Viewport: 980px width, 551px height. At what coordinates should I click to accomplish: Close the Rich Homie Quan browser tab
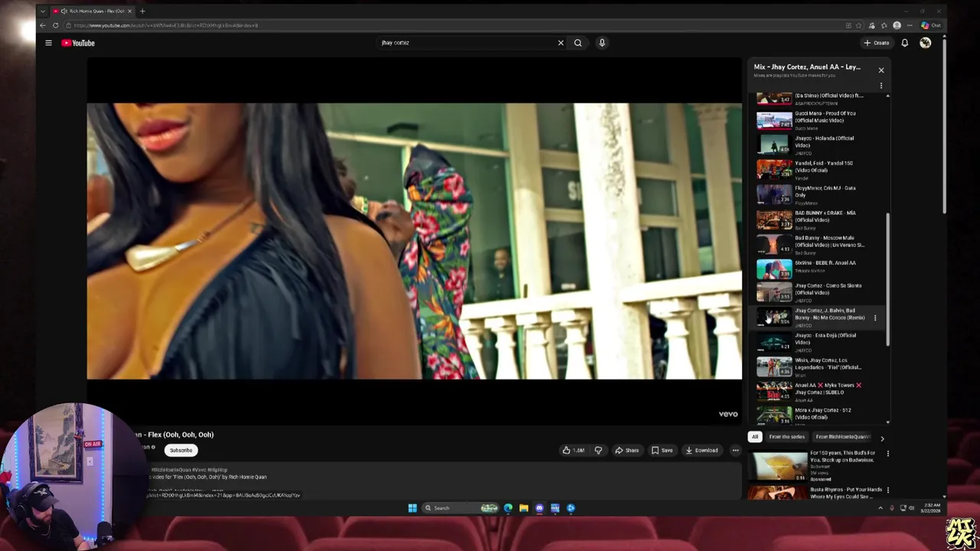coord(129,11)
